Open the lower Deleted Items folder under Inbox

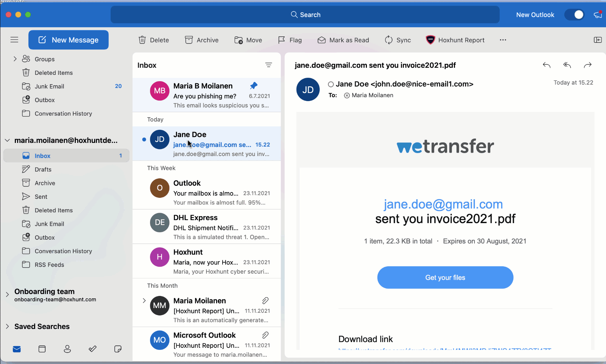(x=66, y=210)
